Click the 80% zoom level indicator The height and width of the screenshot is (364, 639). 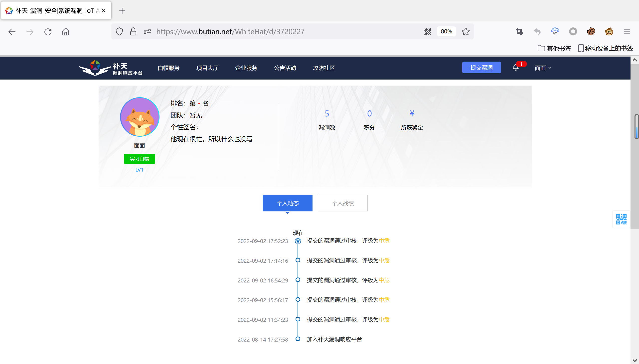[446, 31]
